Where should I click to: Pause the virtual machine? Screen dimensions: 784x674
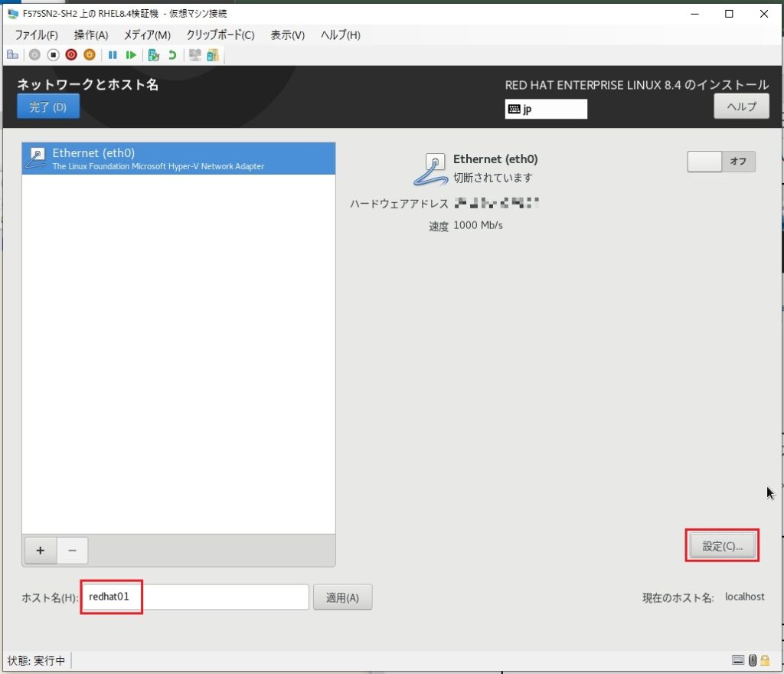pyautogui.click(x=113, y=55)
